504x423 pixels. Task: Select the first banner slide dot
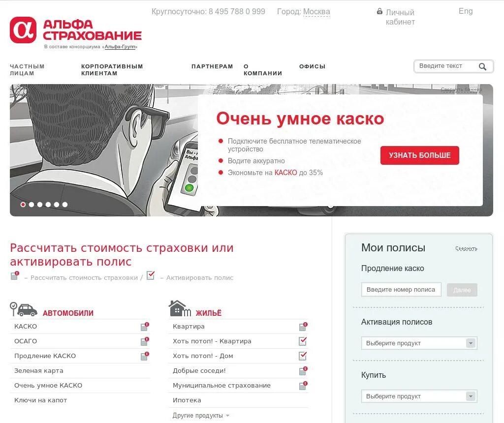coord(23,205)
